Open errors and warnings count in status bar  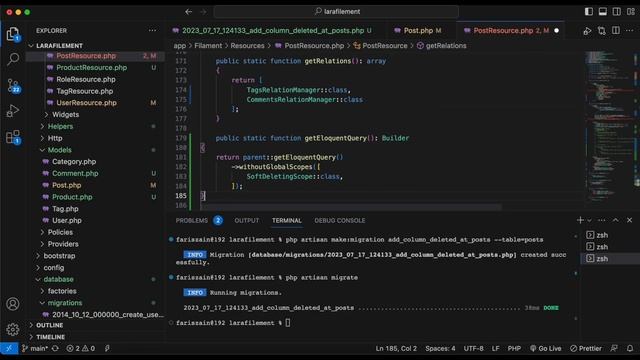point(81,349)
